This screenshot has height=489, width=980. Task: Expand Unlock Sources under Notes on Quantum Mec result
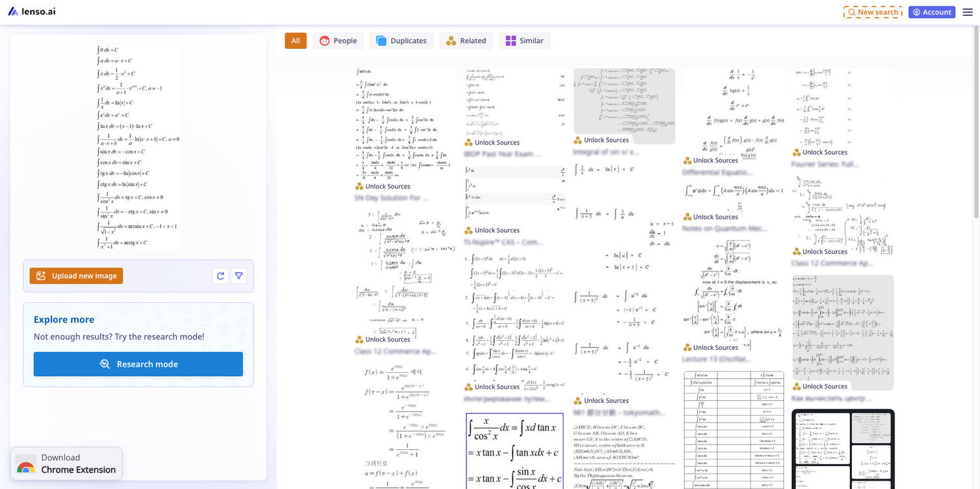pos(711,217)
